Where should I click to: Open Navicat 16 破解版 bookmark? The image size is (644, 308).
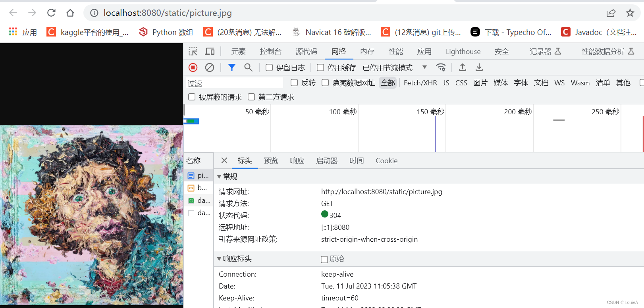[x=331, y=32]
